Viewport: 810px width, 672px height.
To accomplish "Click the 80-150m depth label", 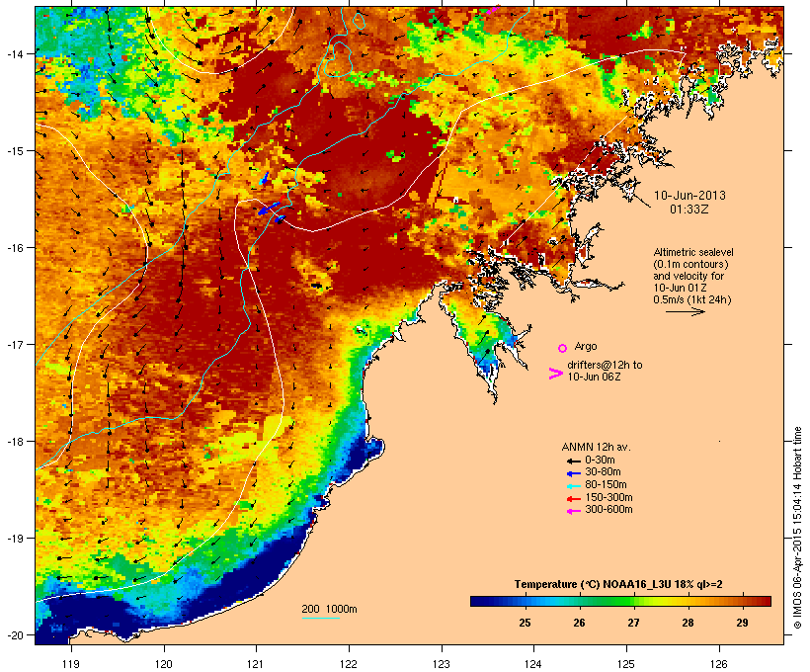I will [x=606, y=485].
